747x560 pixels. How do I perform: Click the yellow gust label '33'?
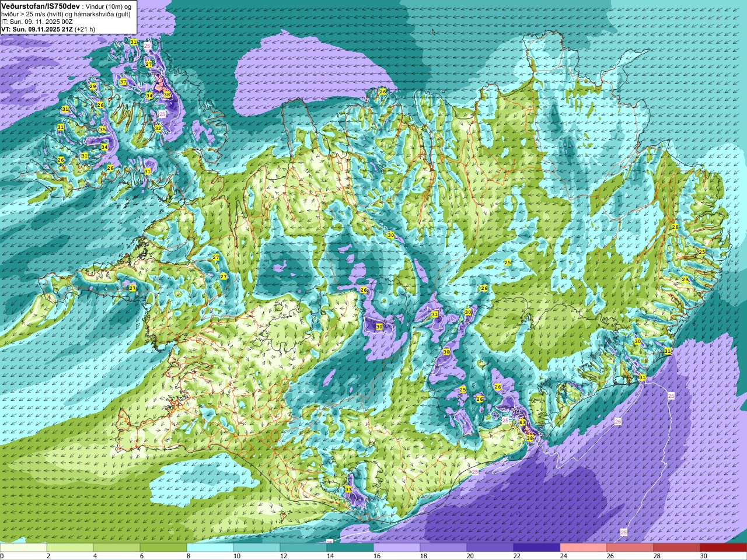[x=348, y=489]
